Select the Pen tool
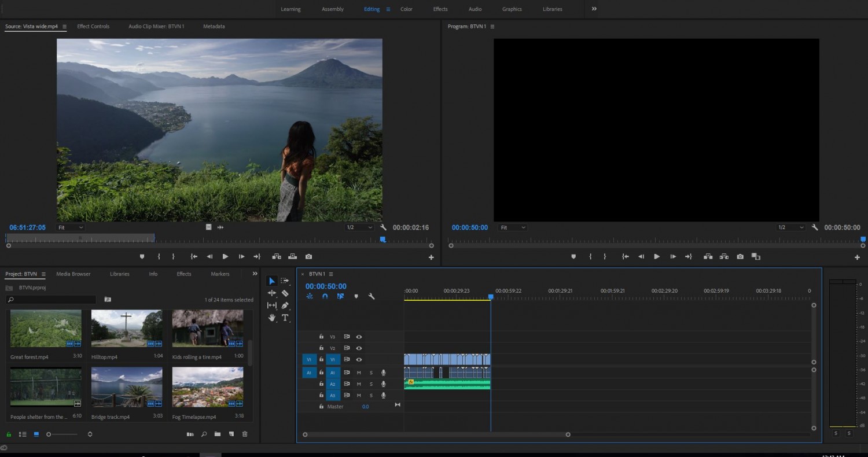 tap(285, 305)
